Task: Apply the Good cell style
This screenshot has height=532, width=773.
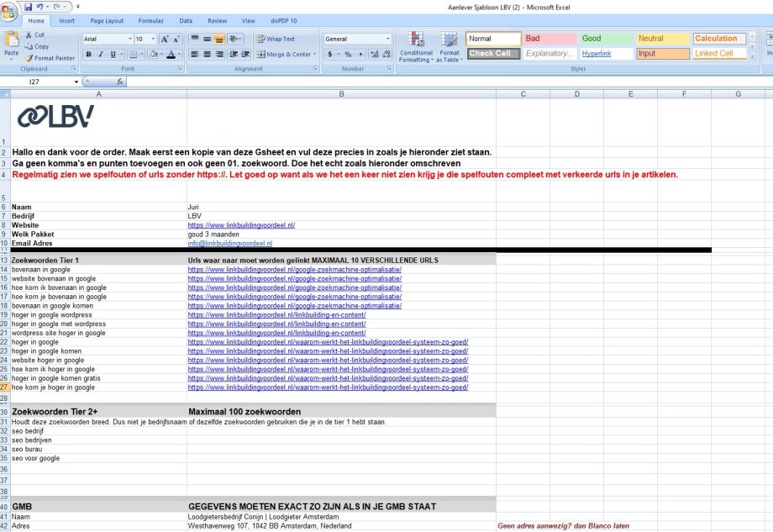Action: pos(607,39)
